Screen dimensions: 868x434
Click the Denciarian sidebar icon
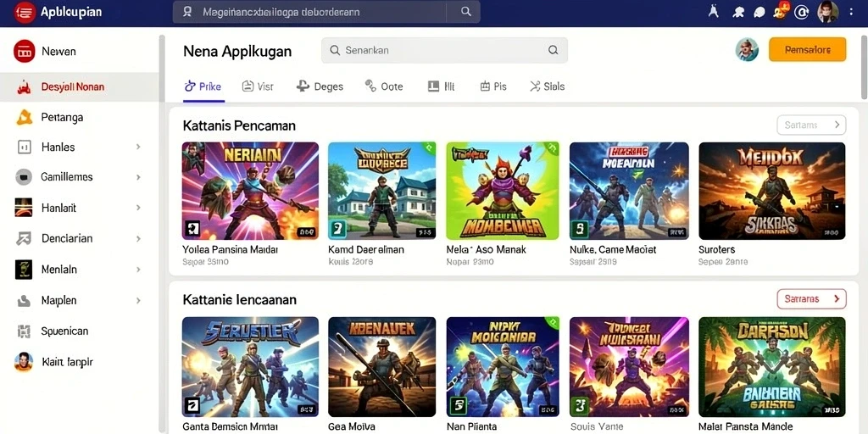tap(24, 238)
